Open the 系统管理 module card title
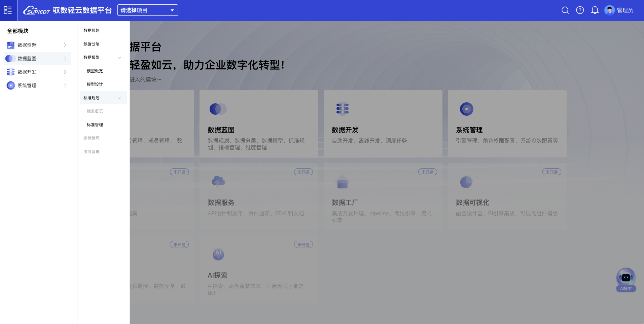The width and height of the screenshot is (644, 324). click(469, 130)
